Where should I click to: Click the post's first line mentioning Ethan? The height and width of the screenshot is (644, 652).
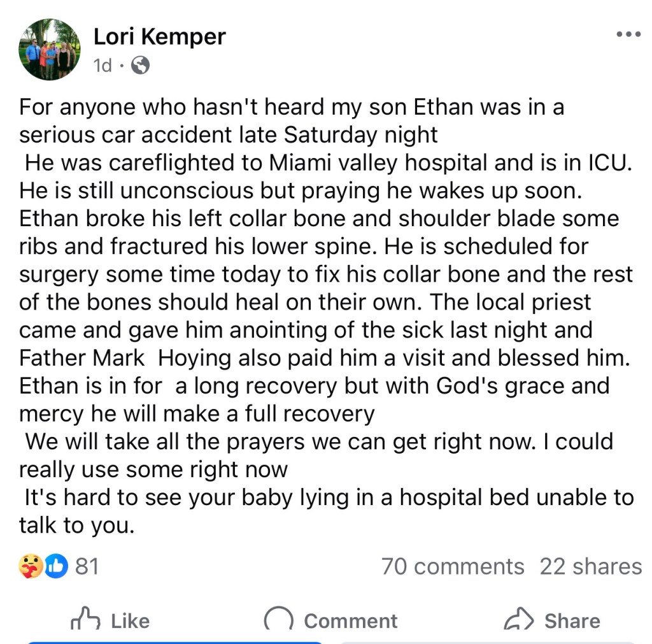coord(292,106)
